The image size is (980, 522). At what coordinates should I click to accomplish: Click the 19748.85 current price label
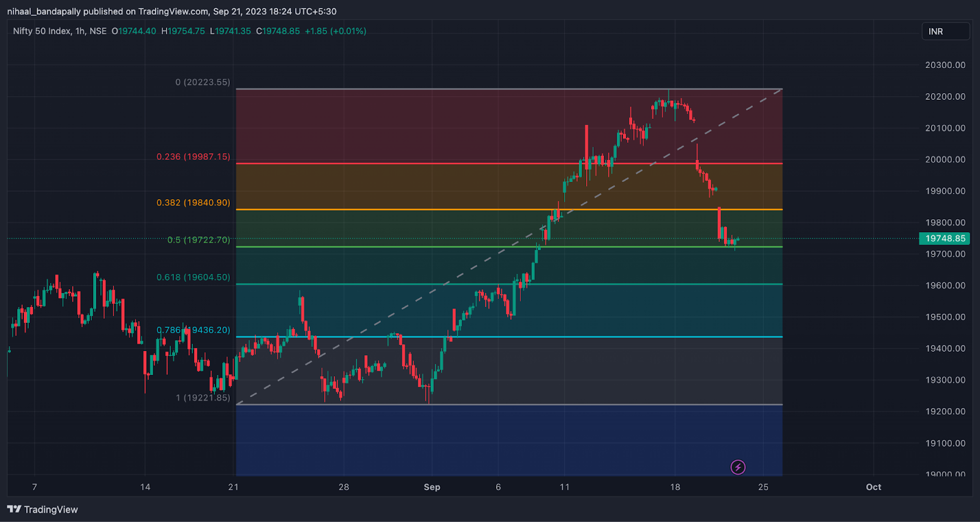[944, 238]
